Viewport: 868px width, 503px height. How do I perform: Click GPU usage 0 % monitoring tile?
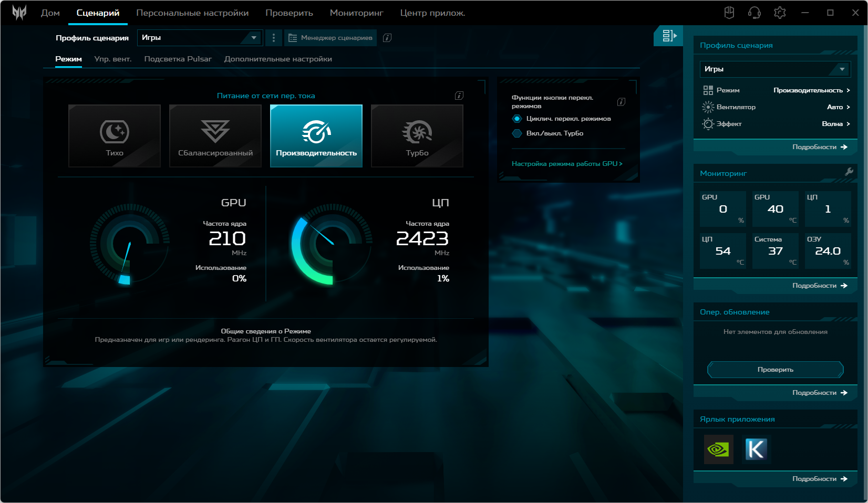[x=723, y=209]
